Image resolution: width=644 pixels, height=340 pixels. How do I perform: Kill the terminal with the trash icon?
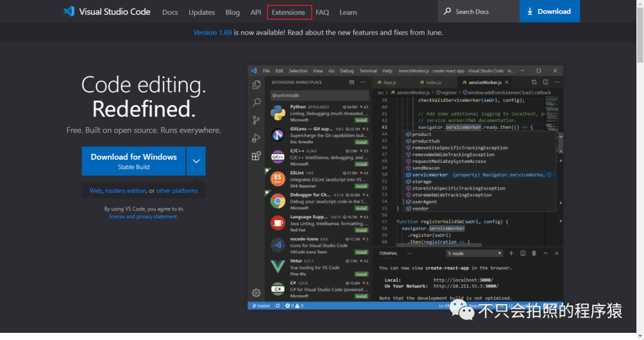coord(534,254)
